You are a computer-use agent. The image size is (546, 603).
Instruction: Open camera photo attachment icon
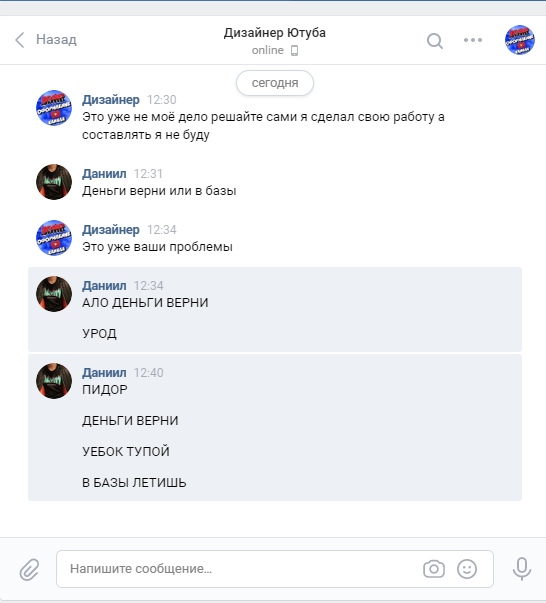click(434, 569)
